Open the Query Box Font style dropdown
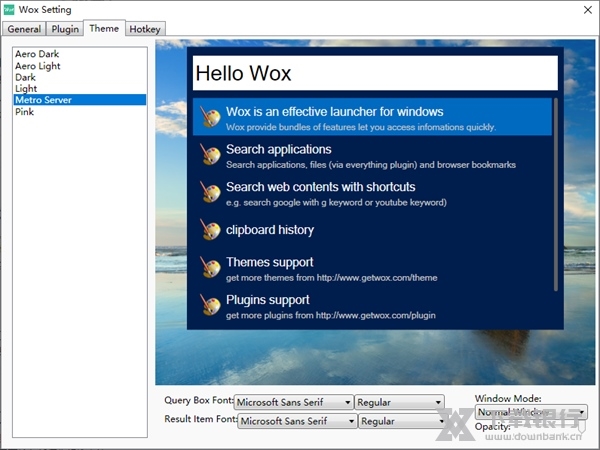Screen dimensions: 600x450 [398, 402]
